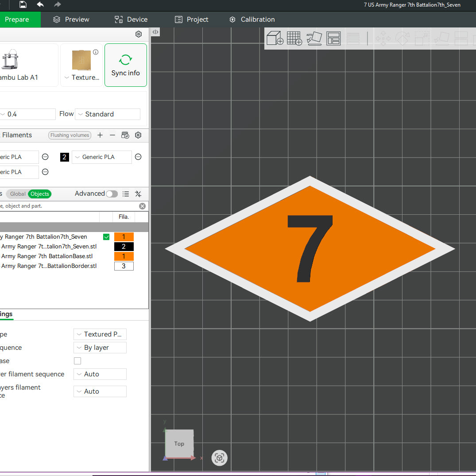The image size is (476, 476).
Task: Open filament 2 Generic PLA dropdown
Action: point(101,157)
